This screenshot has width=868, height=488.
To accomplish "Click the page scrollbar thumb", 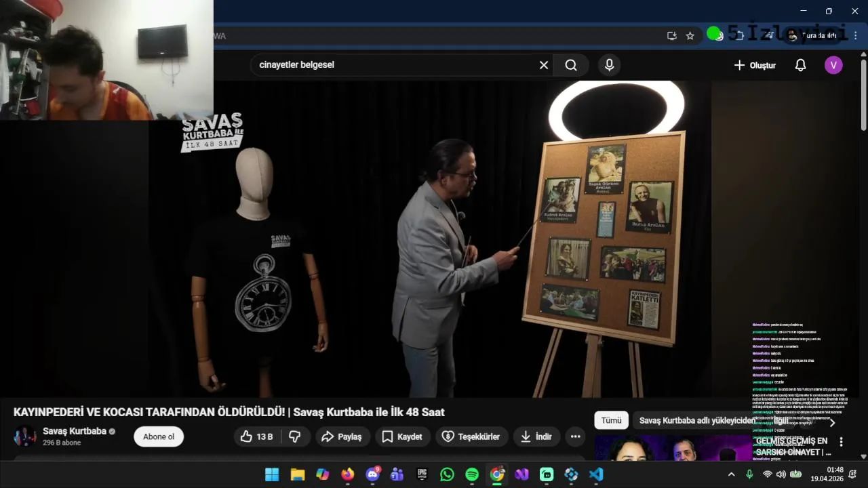I will [863, 95].
